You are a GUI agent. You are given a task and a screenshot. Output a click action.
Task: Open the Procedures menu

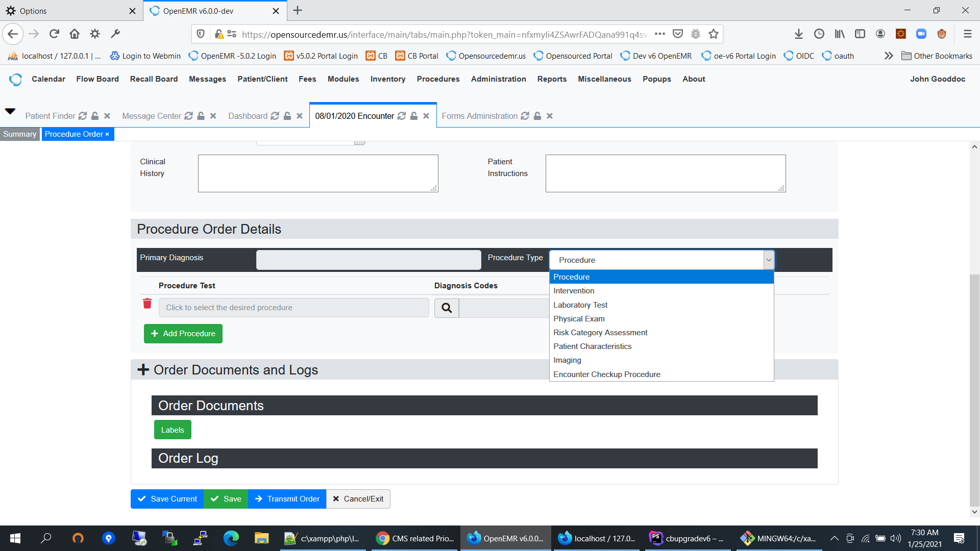pos(438,79)
